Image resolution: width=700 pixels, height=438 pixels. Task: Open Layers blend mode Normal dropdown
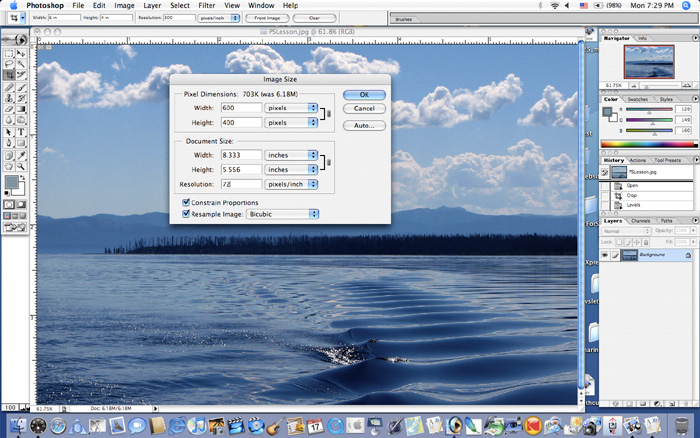(x=626, y=231)
